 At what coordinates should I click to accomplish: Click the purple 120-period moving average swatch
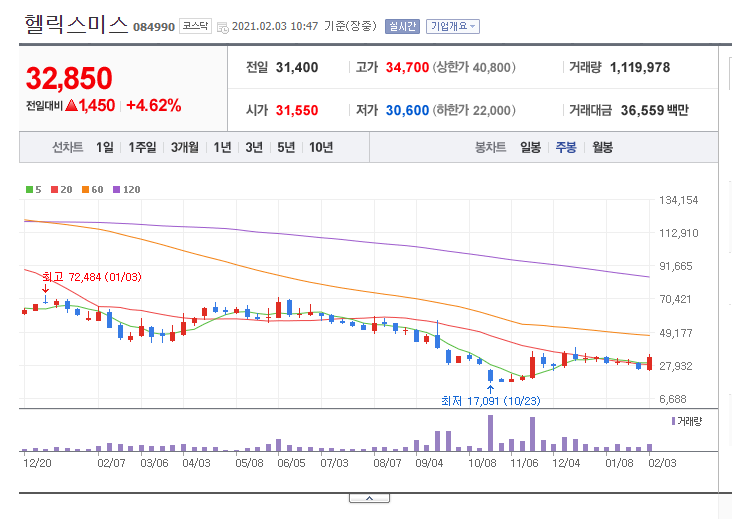click(x=116, y=189)
